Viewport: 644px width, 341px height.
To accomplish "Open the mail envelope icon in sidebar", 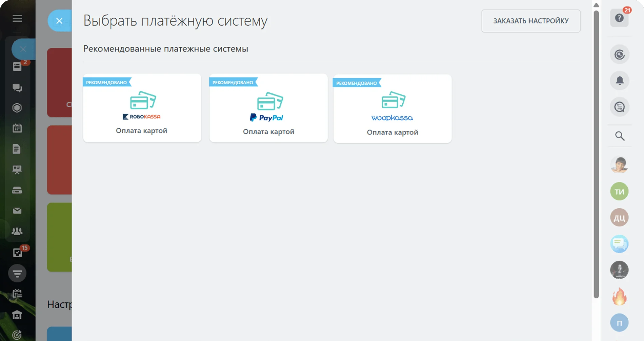I will [x=17, y=211].
